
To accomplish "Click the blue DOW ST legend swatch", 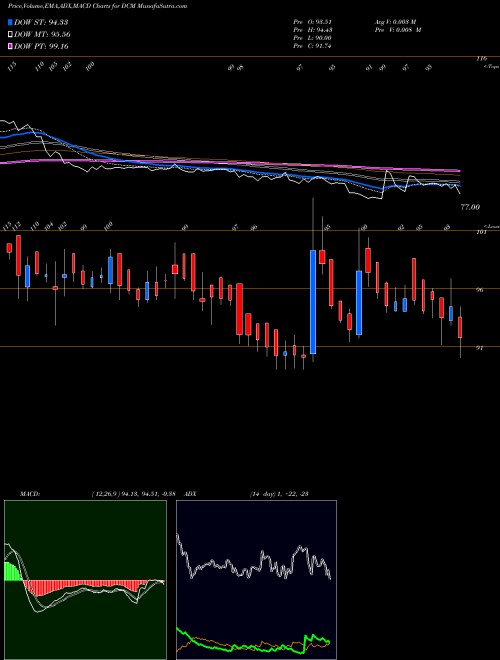I will (11, 22).
